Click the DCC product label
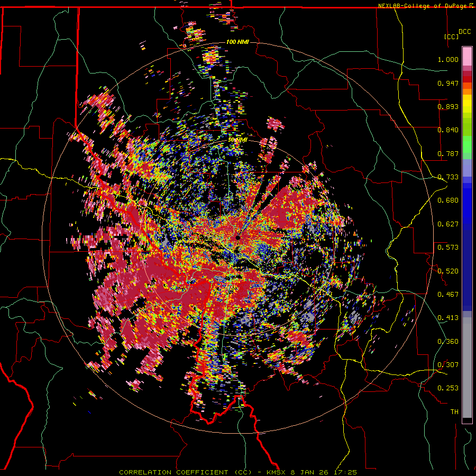476x476 pixels. coord(464,32)
